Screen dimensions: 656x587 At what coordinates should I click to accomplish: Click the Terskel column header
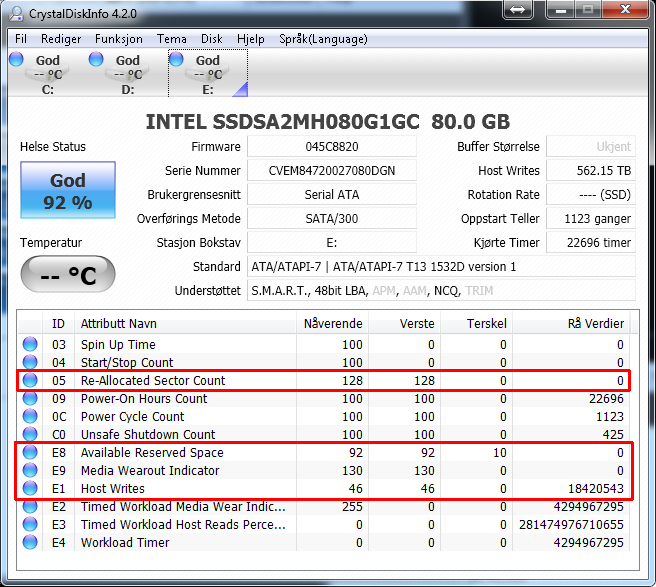[476, 323]
